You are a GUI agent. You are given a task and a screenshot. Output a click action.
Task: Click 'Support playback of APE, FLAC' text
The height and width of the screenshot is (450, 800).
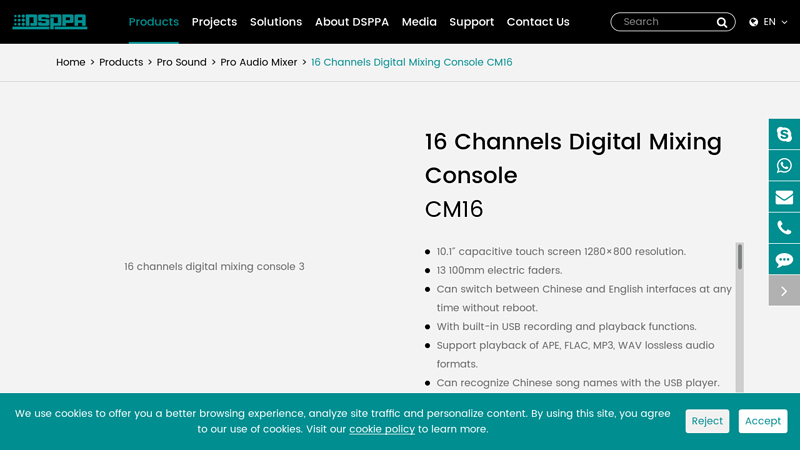[576, 355]
